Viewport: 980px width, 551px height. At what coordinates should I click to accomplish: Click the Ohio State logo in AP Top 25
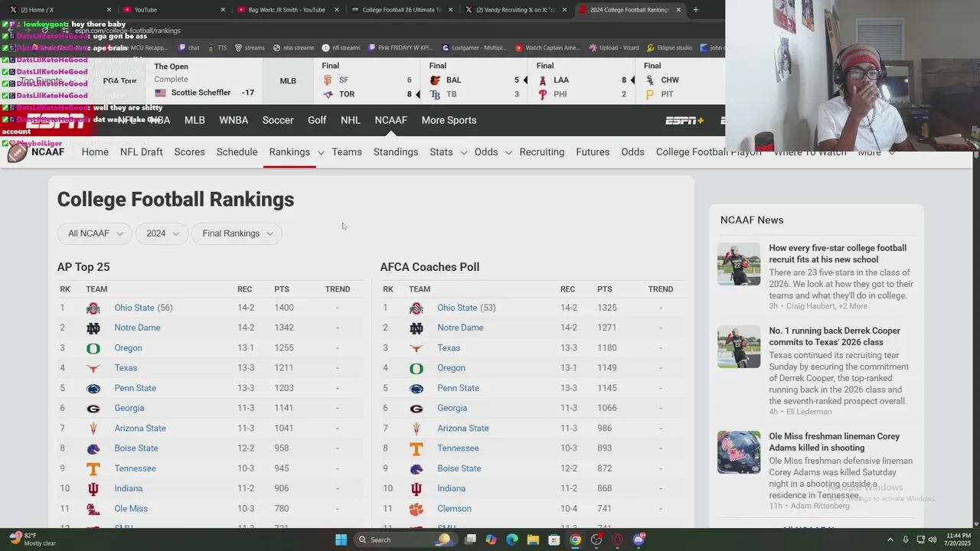pyautogui.click(x=93, y=308)
